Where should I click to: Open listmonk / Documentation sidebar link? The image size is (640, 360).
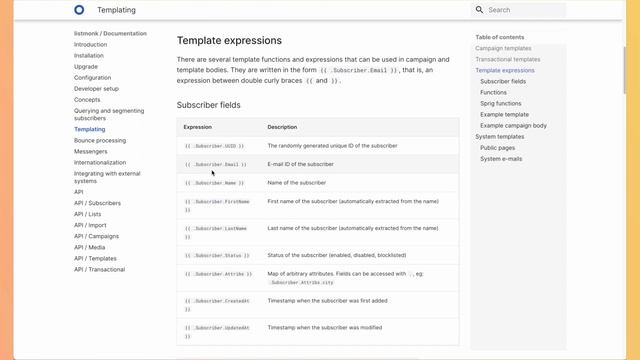click(x=110, y=33)
